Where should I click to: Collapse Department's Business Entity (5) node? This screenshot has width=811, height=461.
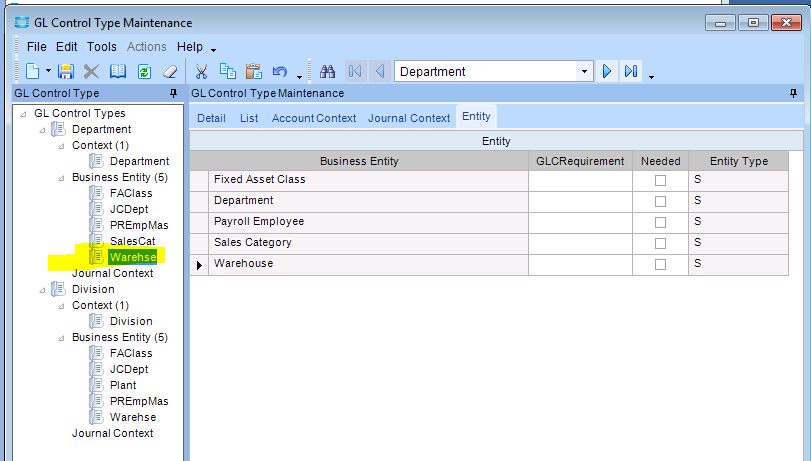tap(62, 178)
